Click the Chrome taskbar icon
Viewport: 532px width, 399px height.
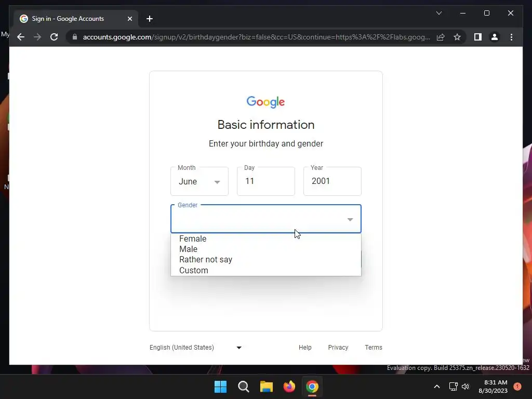[x=312, y=387]
